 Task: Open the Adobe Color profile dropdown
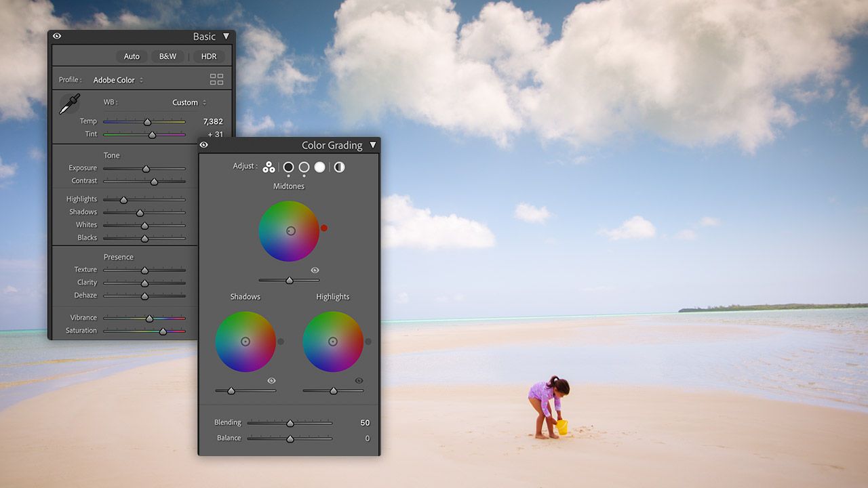pyautogui.click(x=118, y=80)
